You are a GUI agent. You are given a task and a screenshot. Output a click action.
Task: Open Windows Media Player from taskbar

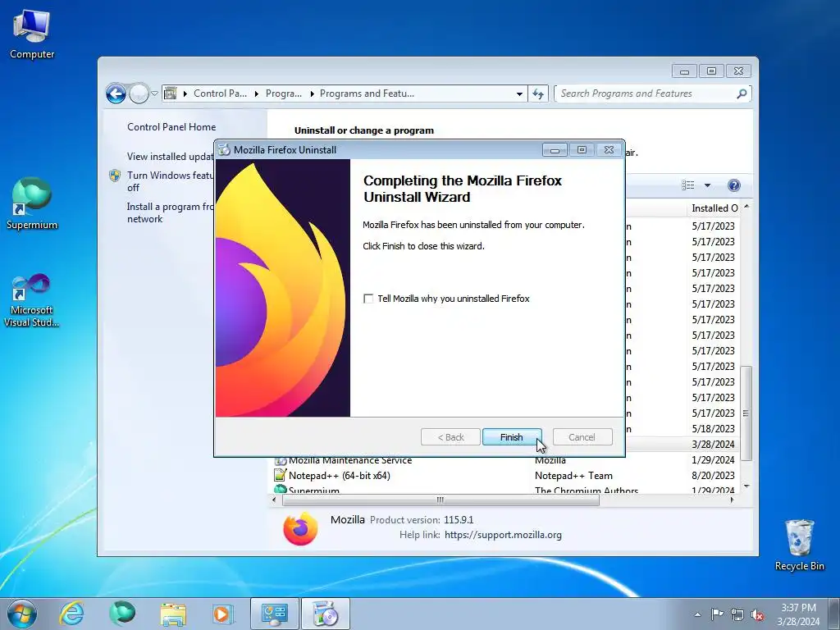point(223,614)
